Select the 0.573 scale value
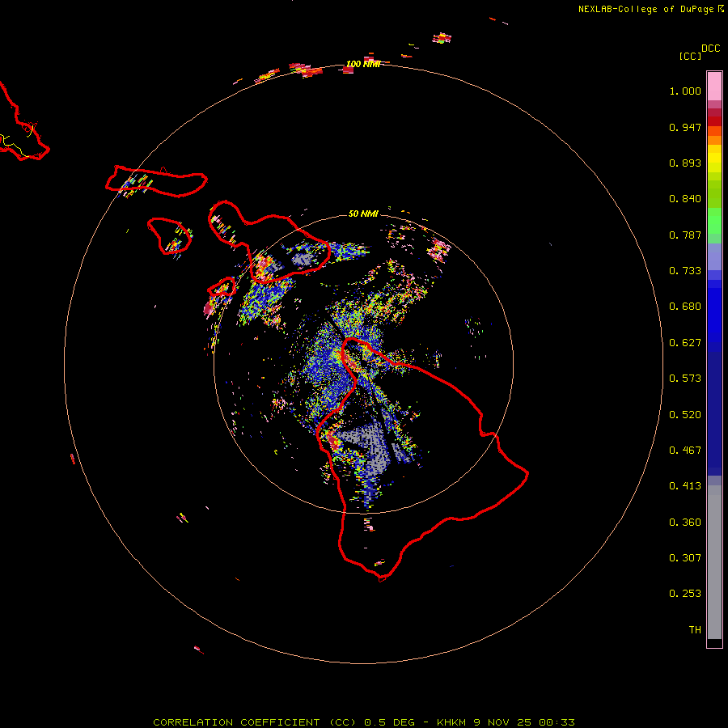Image resolution: width=728 pixels, height=728 pixels. coord(685,379)
